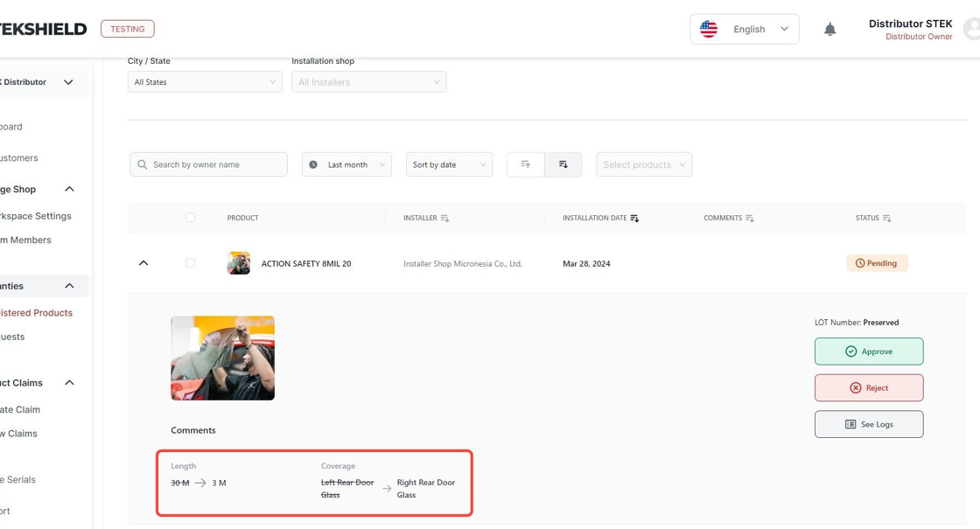
Task: Click the notification bell icon
Action: [829, 30]
